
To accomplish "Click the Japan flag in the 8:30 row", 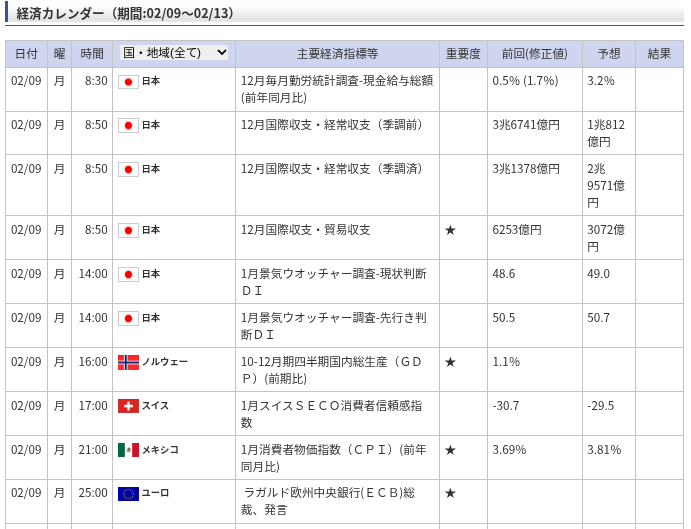I will pos(128,81).
